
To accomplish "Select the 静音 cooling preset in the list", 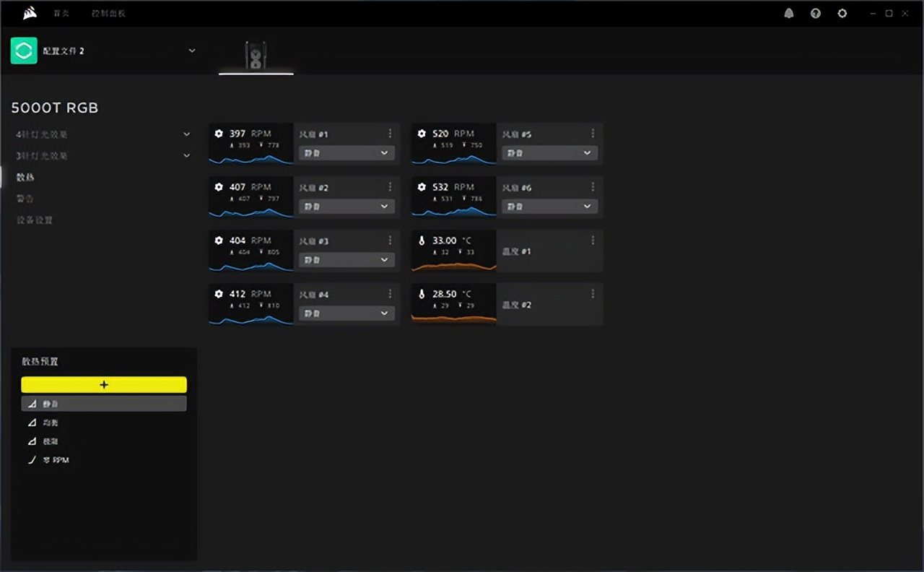I will [104, 404].
